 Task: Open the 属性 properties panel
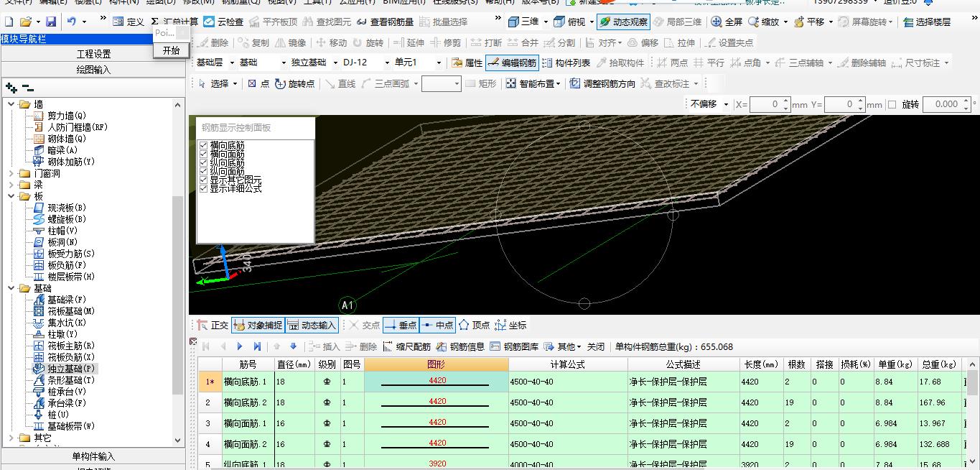[467, 63]
